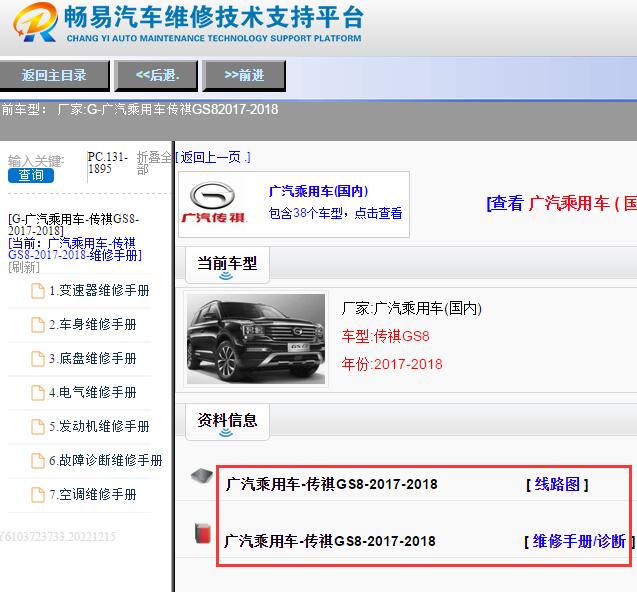Click the 车型:传祺GS8 text
The height and width of the screenshot is (592, 637).
[x=386, y=336]
